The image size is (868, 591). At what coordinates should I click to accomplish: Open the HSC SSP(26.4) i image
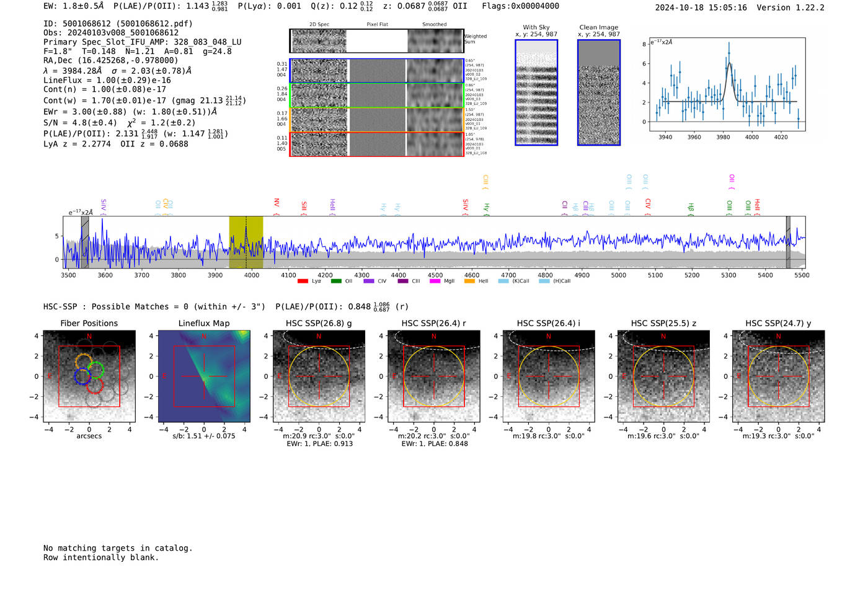click(549, 376)
